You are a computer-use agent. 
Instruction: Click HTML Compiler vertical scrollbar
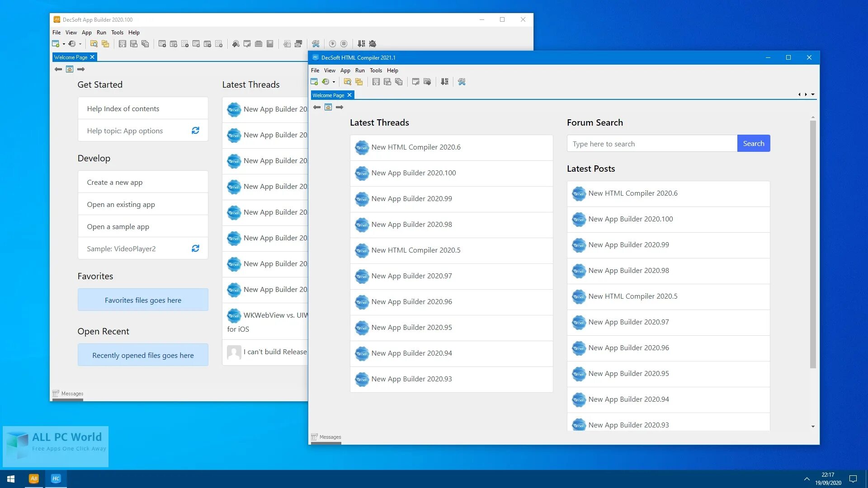[x=813, y=244]
